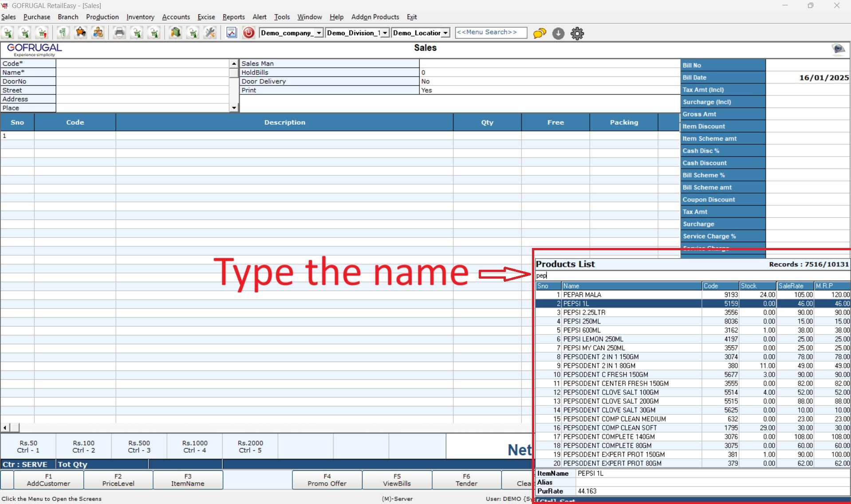
Task: Open the settings gear icon
Action: click(577, 33)
